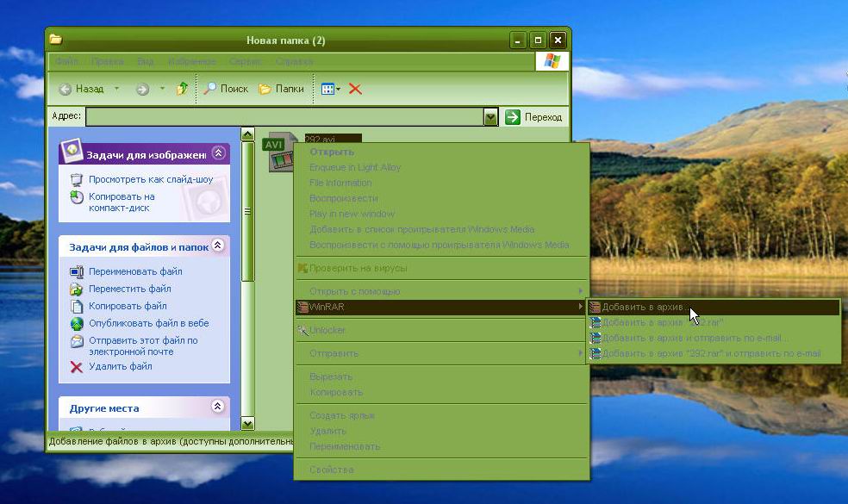Click Опубликовать файл в вебе link
The image size is (848, 504).
[149, 323]
